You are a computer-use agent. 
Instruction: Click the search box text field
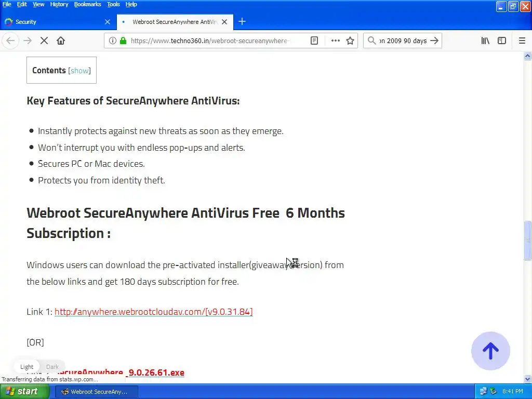pyautogui.click(x=403, y=41)
